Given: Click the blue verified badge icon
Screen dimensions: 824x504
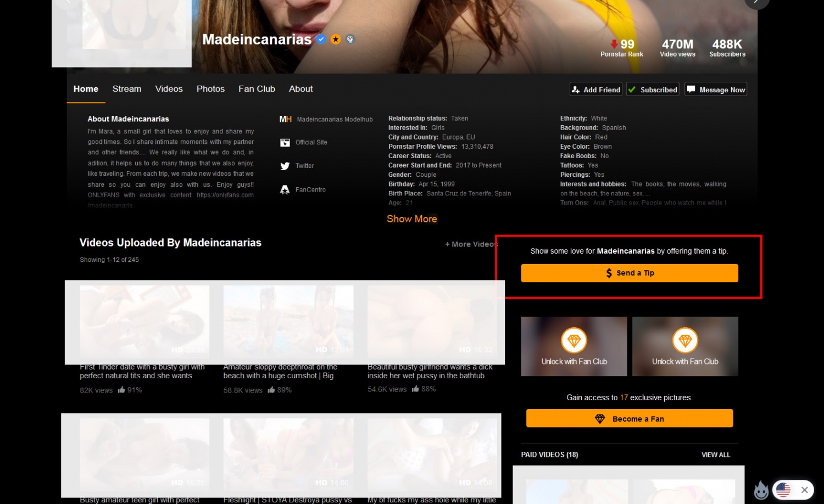Looking at the screenshot, I should [x=321, y=39].
